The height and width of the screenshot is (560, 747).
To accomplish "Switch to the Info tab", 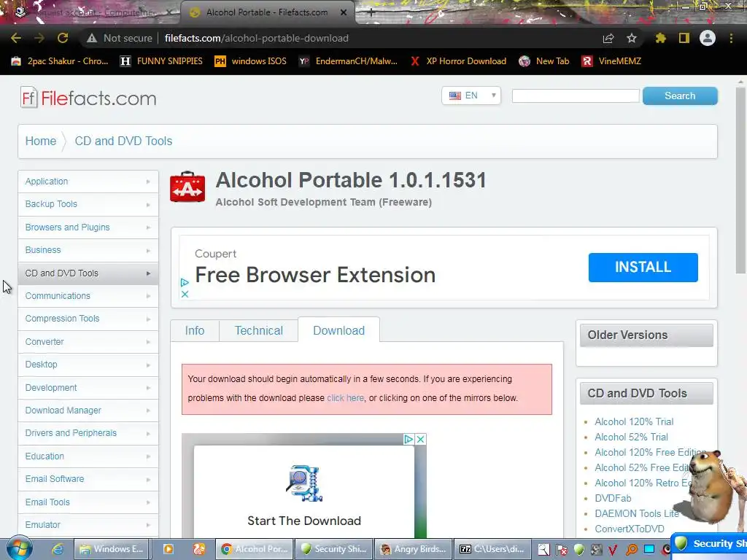I will (195, 330).
